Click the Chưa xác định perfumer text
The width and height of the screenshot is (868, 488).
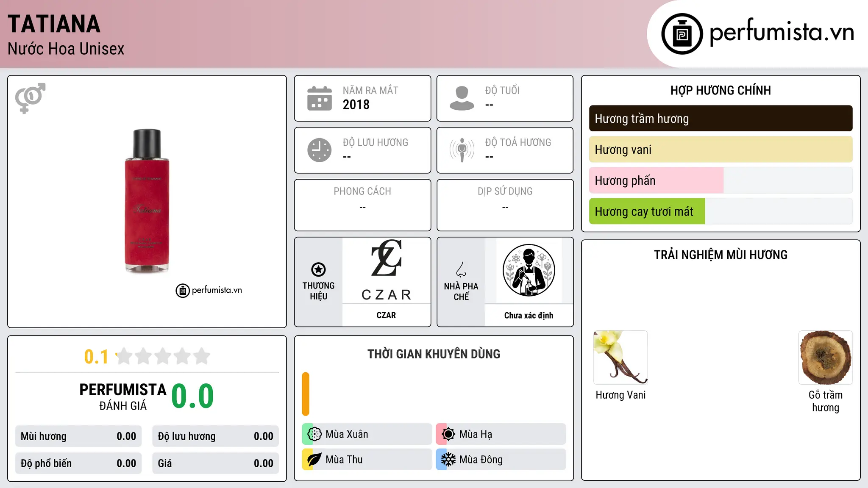tap(529, 315)
